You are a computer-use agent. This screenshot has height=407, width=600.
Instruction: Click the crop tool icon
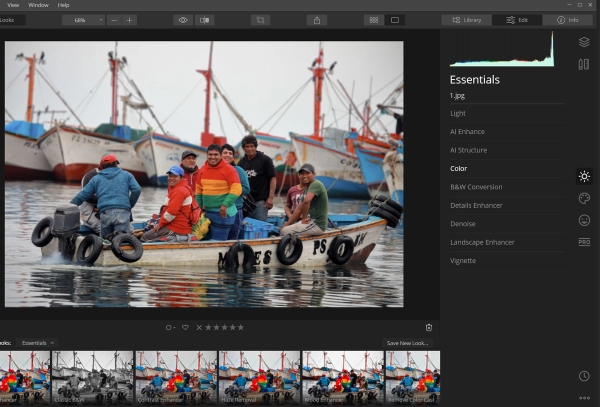261,20
